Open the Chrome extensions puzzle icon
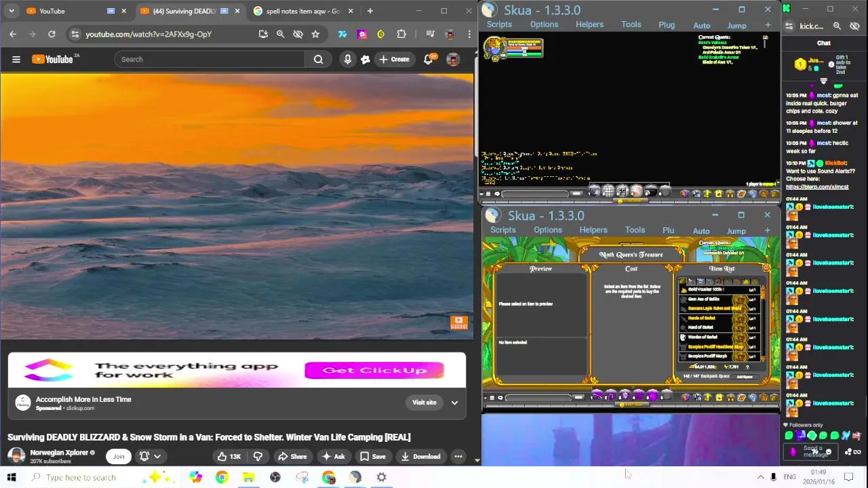The height and width of the screenshot is (488, 868). coord(401,34)
